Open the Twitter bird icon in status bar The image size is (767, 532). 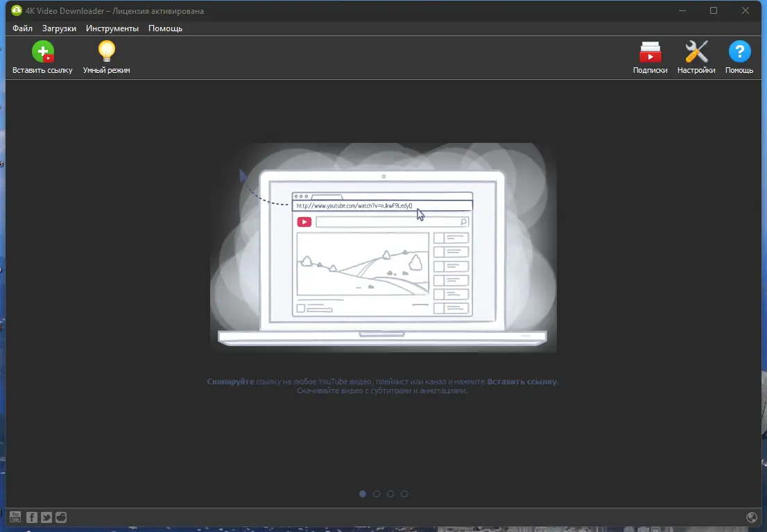click(46, 517)
